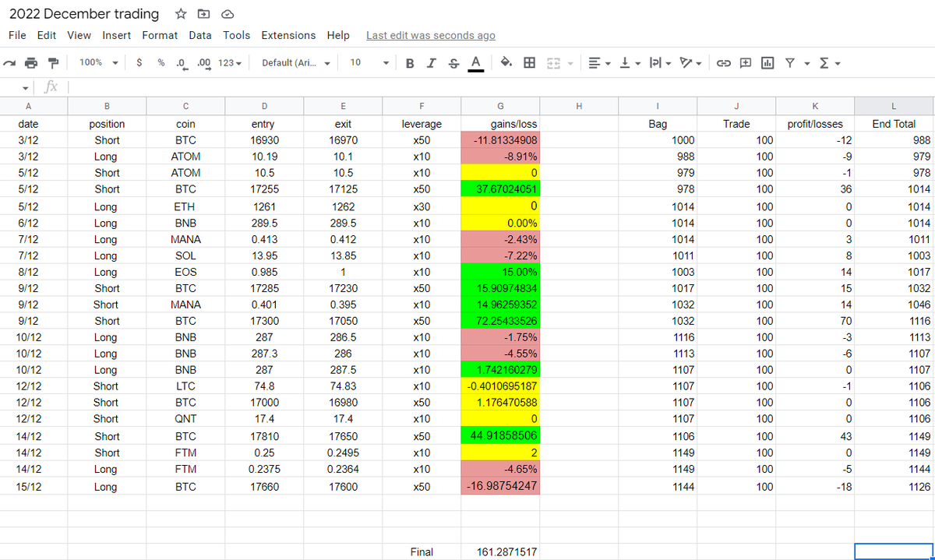Open the View menu
The height and width of the screenshot is (560, 935).
[x=79, y=35]
